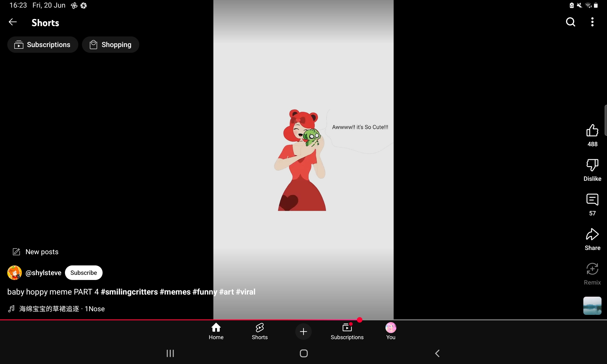Tap the music note icon beside track

click(x=11, y=309)
